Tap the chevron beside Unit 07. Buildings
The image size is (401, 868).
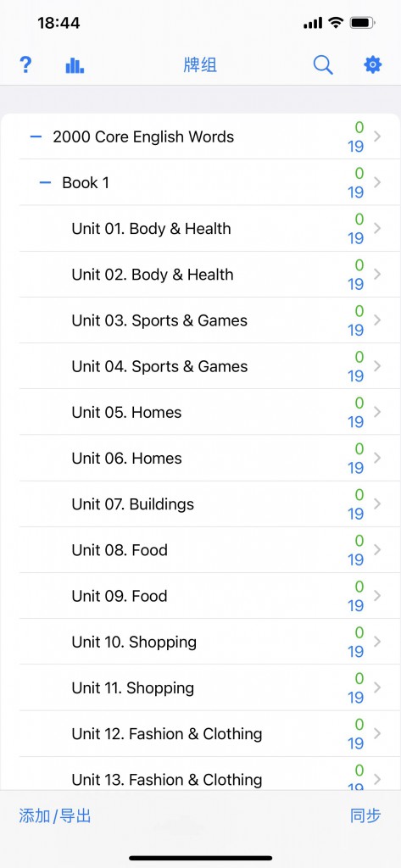pyautogui.click(x=378, y=504)
